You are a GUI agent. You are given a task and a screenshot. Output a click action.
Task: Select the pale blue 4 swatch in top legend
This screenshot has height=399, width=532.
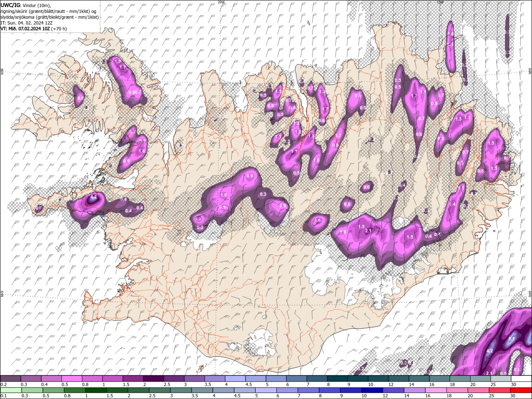coord(235,379)
